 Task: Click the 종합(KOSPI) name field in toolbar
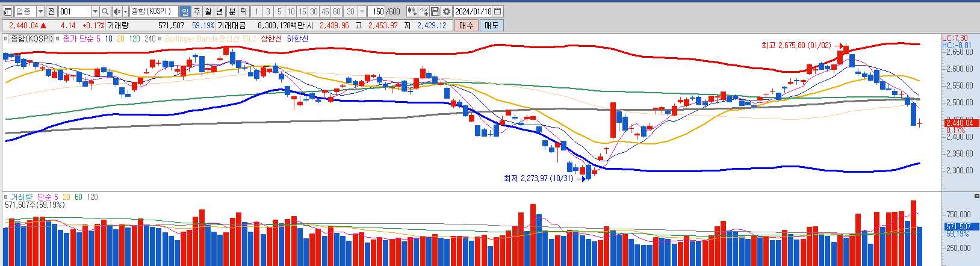pos(154,11)
